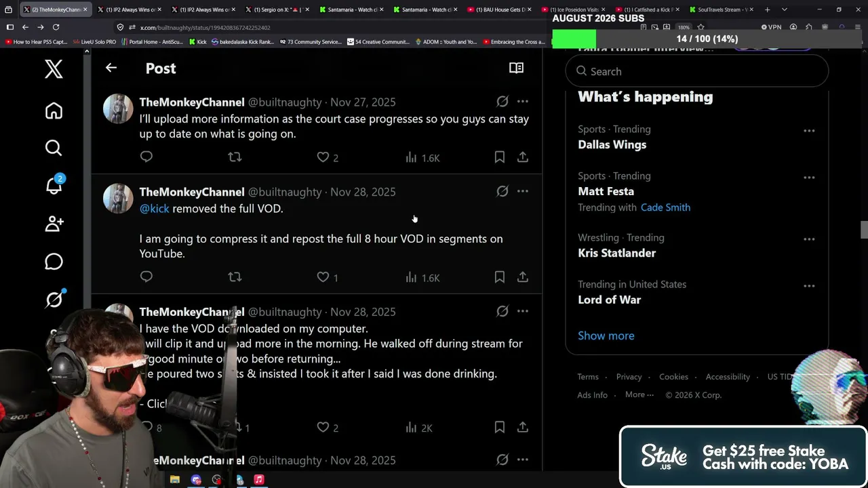868x488 pixels.
Task: Click the X search input field
Action: (x=697, y=71)
